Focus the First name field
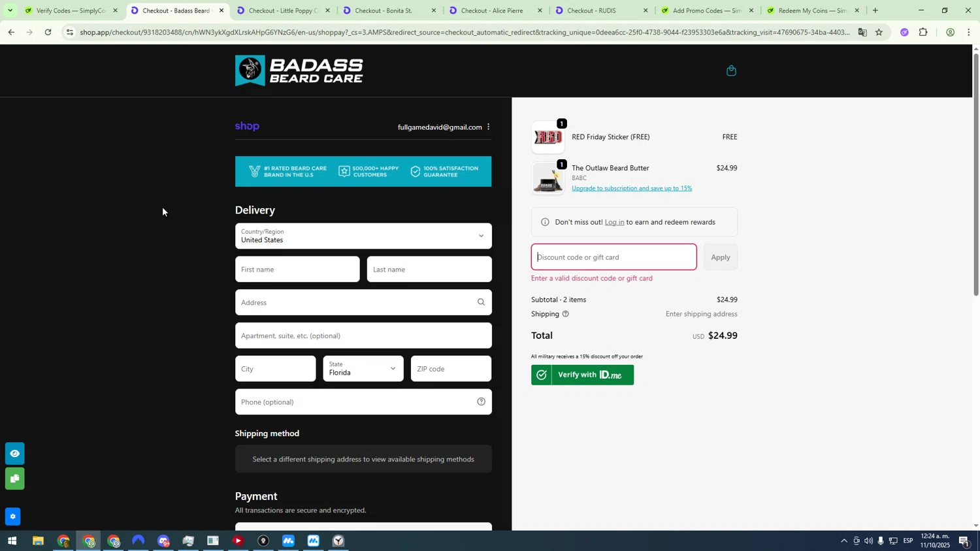 tap(297, 270)
